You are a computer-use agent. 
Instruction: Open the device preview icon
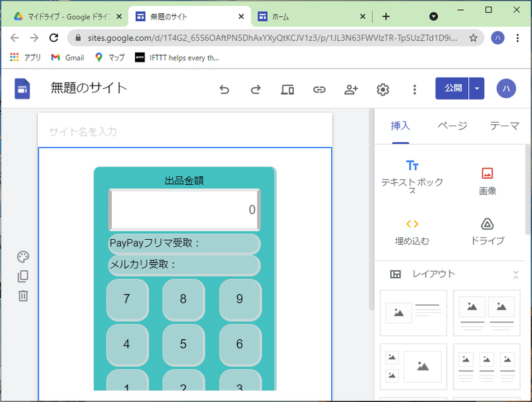(287, 88)
